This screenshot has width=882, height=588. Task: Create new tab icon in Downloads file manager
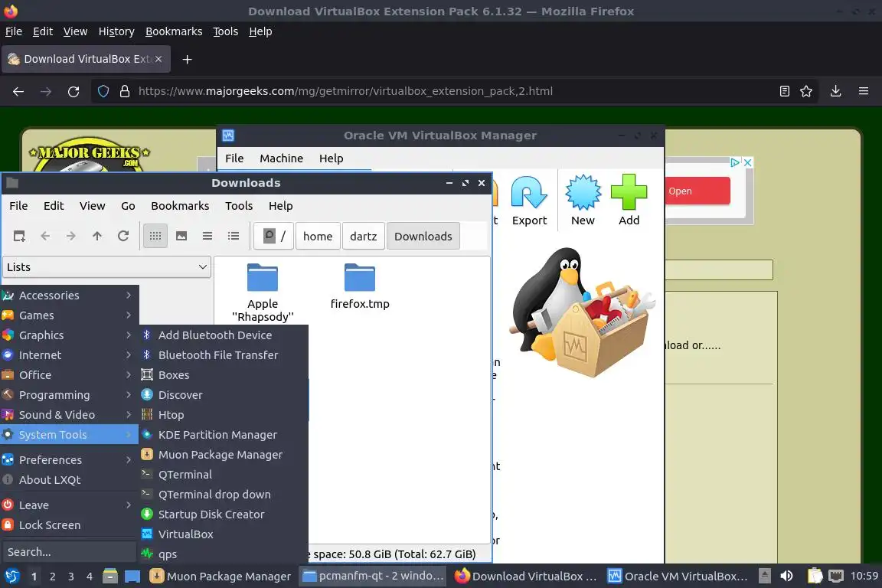[19, 237]
